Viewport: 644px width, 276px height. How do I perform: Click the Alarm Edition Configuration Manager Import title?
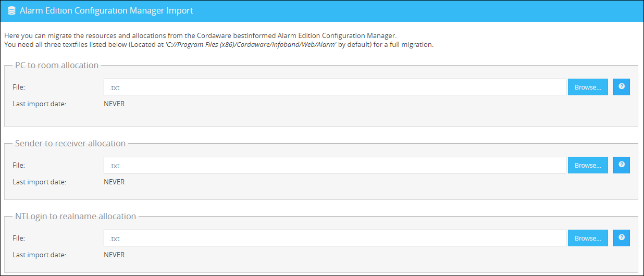click(106, 11)
